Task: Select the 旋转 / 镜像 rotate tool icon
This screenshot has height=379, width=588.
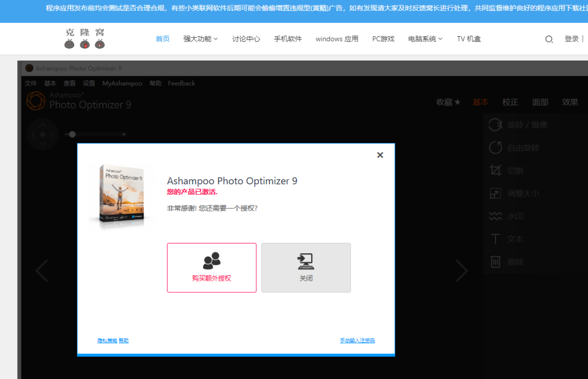Action: click(496, 125)
